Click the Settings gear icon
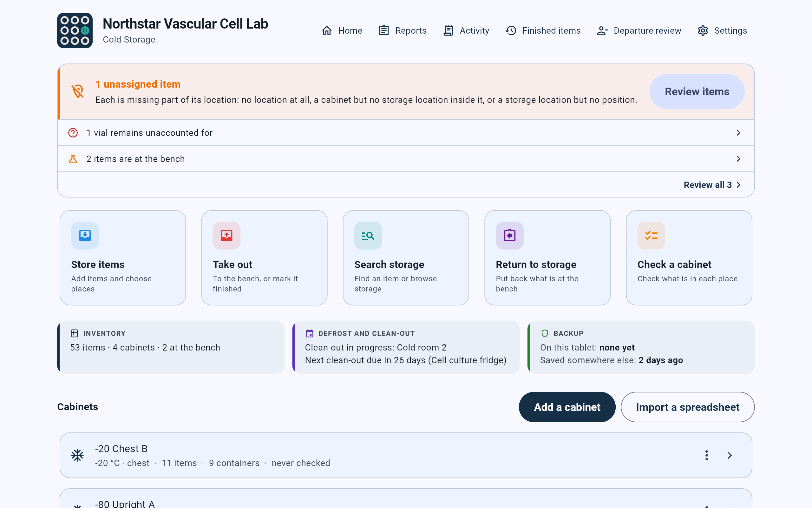The height and width of the screenshot is (508, 812). click(x=703, y=30)
